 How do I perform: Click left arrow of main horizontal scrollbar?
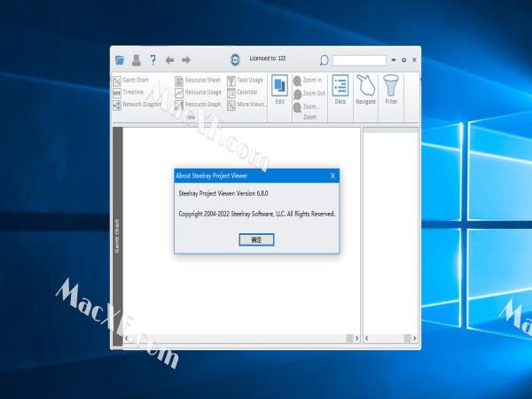(x=127, y=339)
